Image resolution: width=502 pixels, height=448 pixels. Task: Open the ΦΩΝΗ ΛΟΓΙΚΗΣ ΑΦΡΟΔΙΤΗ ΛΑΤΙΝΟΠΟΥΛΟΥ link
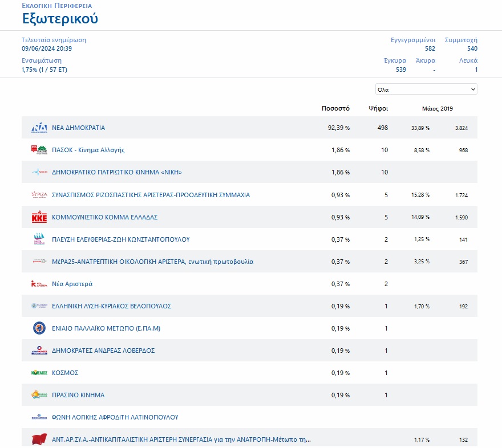coord(115,417)
